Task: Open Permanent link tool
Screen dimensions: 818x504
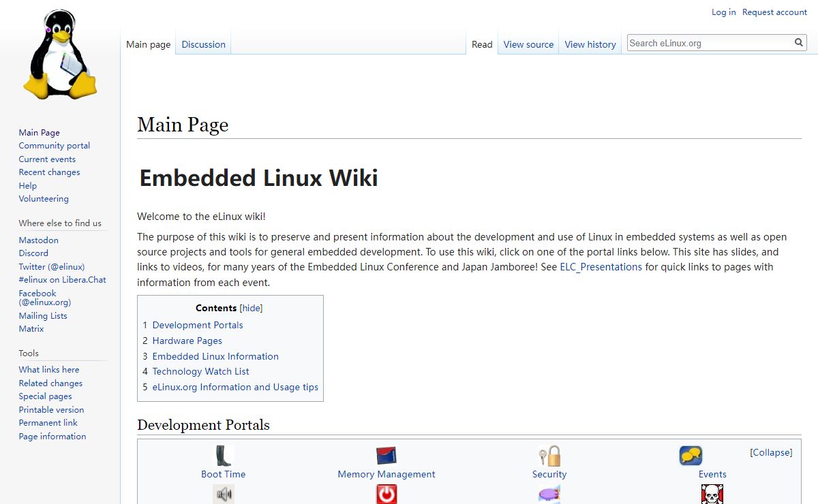Action: (x=48, y=423)
